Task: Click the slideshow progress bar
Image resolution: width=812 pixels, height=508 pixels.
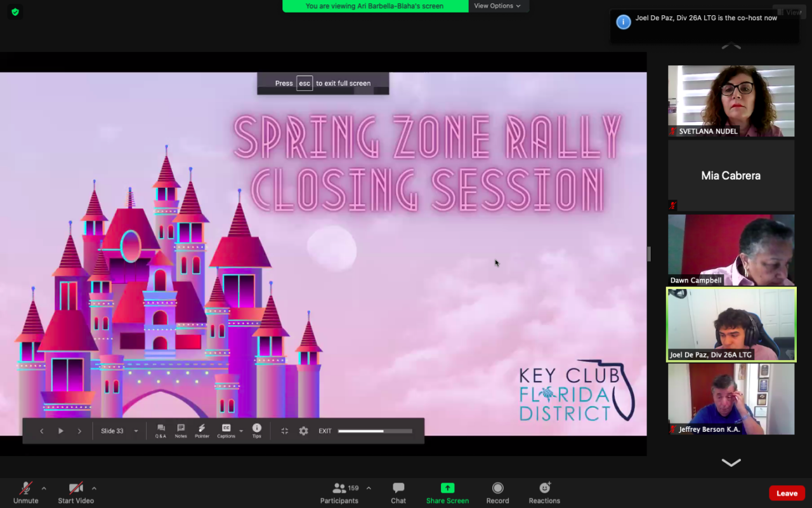Action: pos(375,431)
